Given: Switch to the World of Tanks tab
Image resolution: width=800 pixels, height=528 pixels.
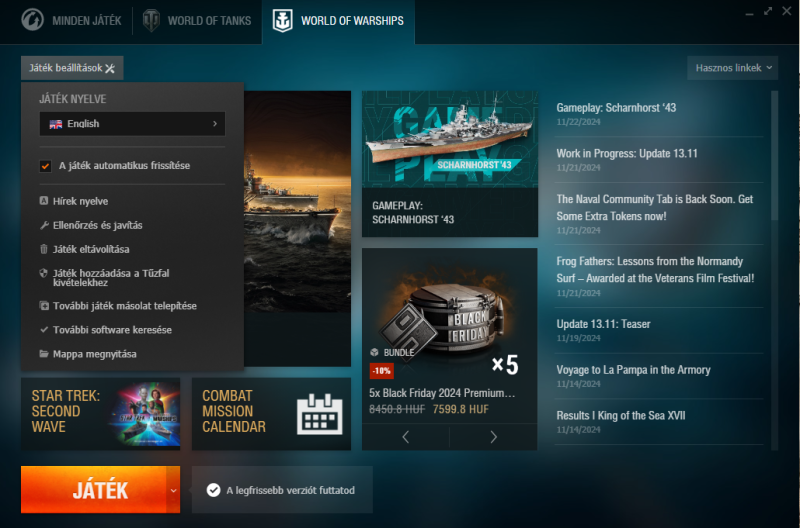Looking at the screenshot, I should (x=197, y=21).
